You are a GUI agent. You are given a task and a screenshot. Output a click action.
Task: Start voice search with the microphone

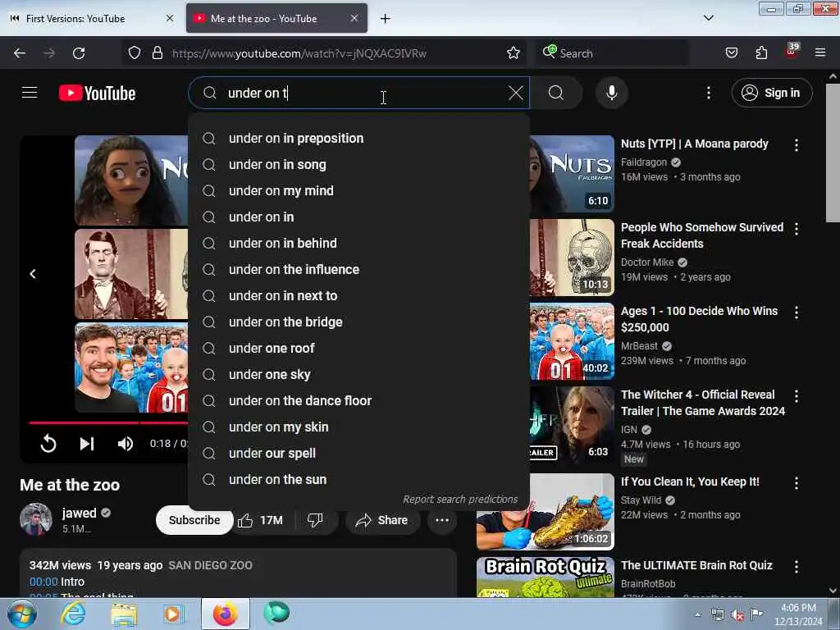click(x=612, y=93)
